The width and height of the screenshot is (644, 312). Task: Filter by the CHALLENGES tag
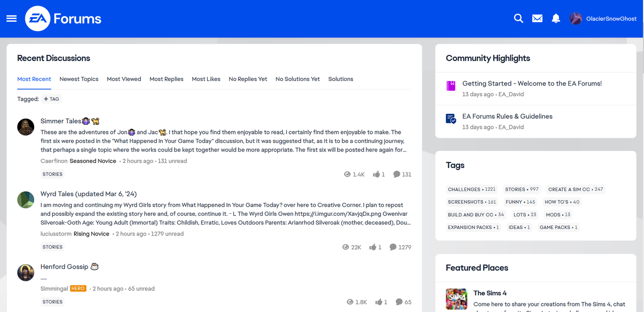click(472, 189)
